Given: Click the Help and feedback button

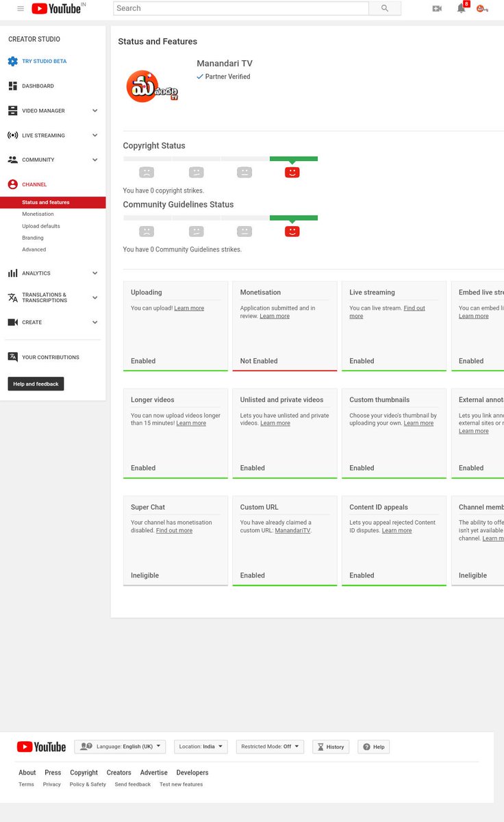Looking at the screenshot, I should (36, 384).
